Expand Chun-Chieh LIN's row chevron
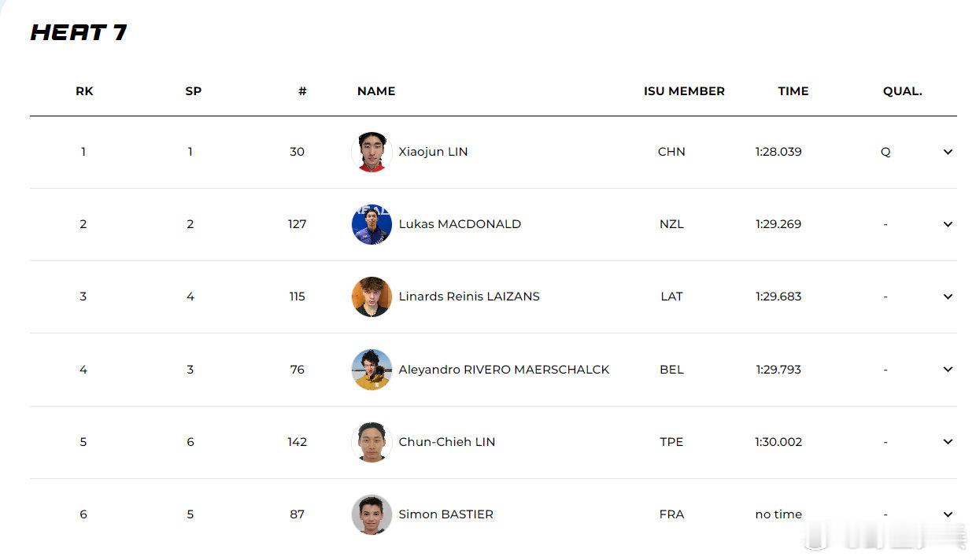Viewport: 976px width, 560px height. (948, 442)
